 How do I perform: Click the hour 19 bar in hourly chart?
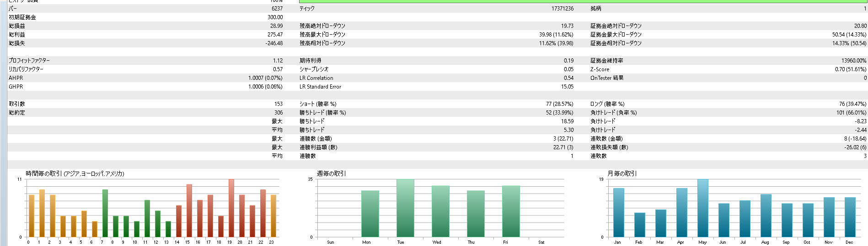[231, 208]
